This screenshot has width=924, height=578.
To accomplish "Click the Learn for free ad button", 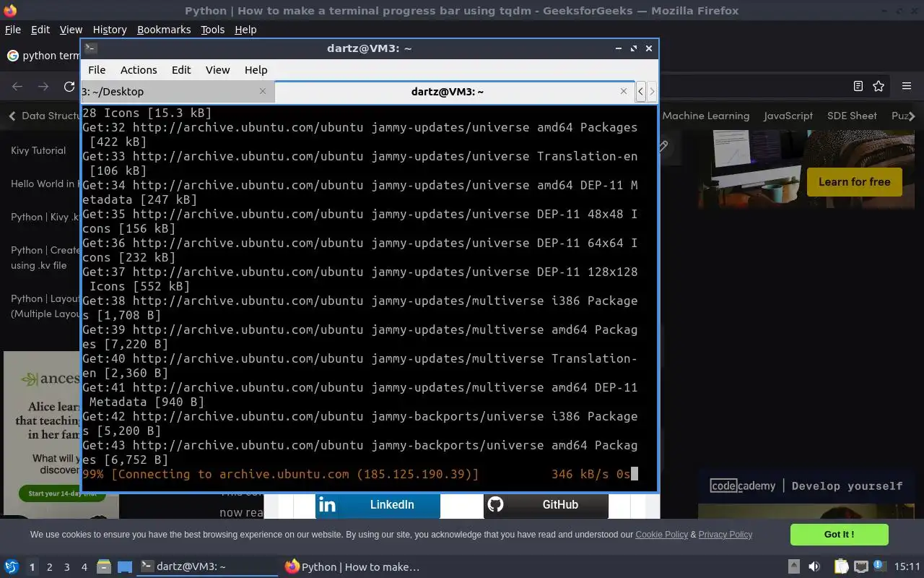I will pos(854,182).
